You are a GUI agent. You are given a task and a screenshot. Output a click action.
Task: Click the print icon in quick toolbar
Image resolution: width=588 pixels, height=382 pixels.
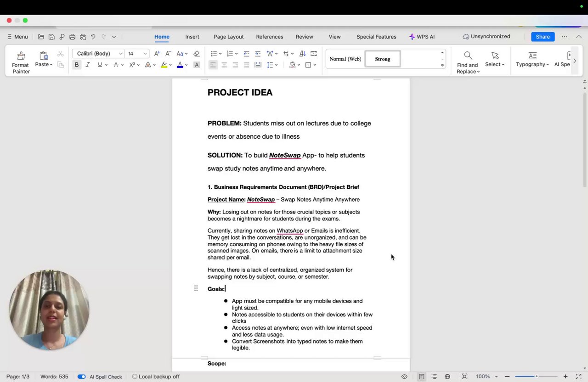point(72,37)
